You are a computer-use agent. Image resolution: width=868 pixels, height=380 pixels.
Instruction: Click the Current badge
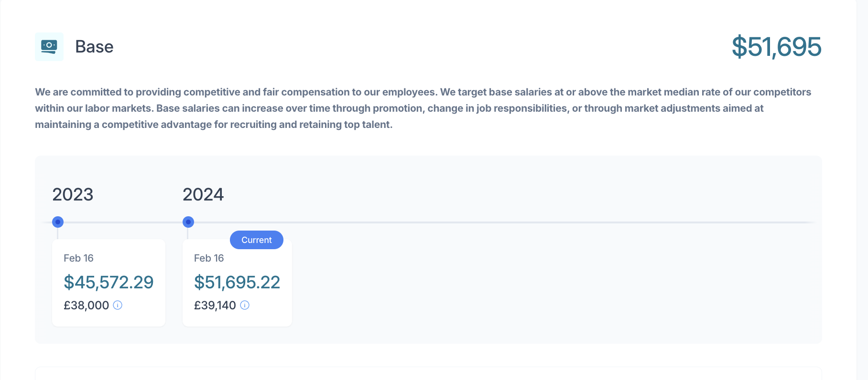[257, 240]
